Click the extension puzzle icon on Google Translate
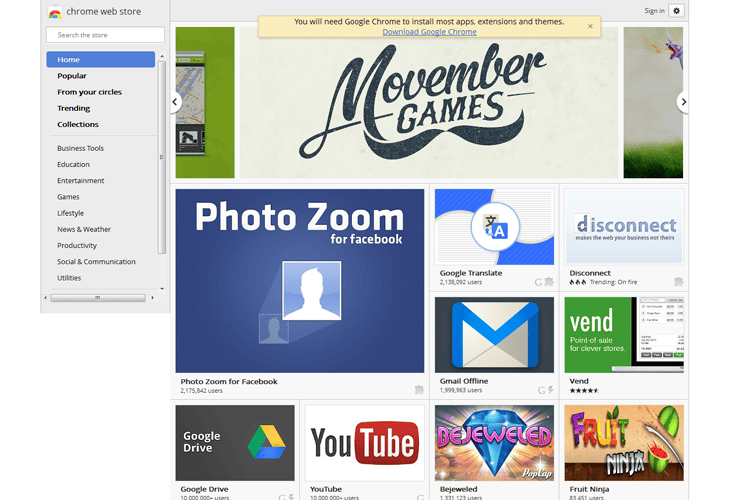Image resolution: width=730 pixels, height=500 pixels. tap(549, 282)
